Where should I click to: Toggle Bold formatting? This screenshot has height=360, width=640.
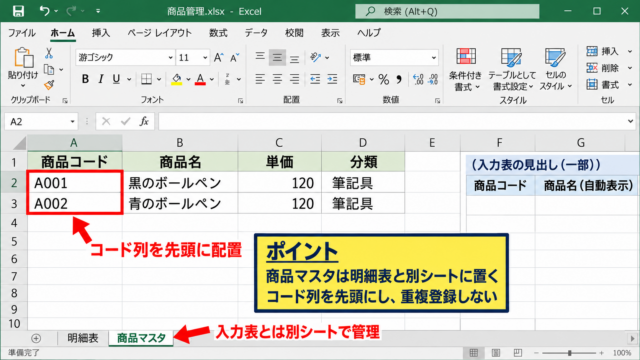tap(85, 79)
